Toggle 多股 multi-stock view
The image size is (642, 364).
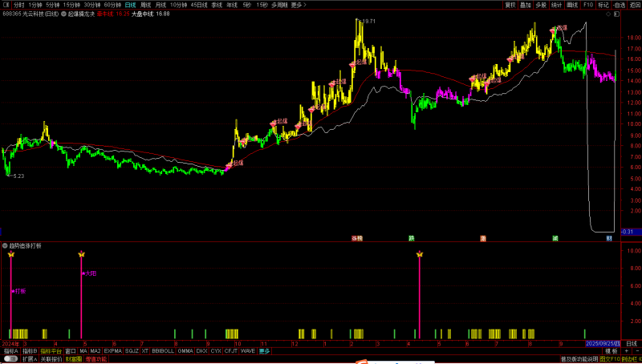coord(541,4)
